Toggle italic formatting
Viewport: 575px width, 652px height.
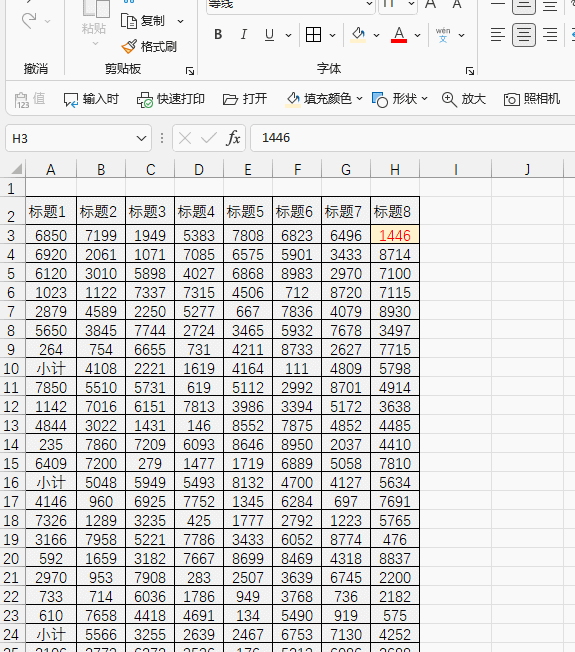(x=244, y=35)
